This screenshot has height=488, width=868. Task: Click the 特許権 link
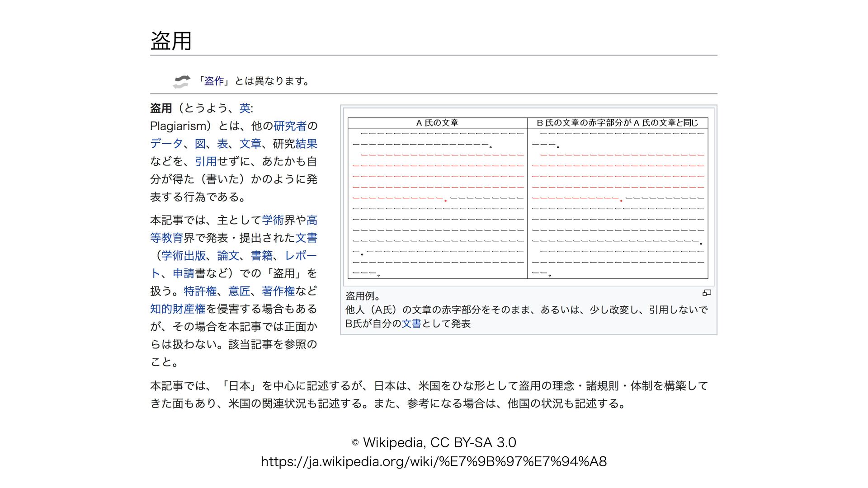point(200,291)
